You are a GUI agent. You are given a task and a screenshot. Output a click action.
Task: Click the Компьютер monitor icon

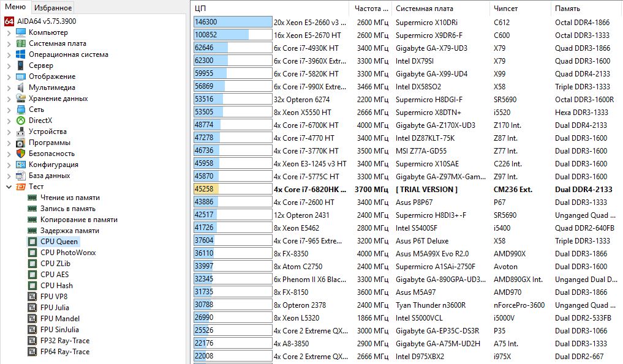coord(21,32)
